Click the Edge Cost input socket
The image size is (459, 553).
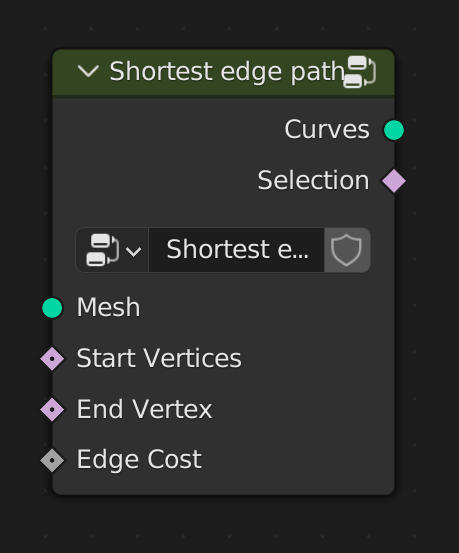coord(52,460)
